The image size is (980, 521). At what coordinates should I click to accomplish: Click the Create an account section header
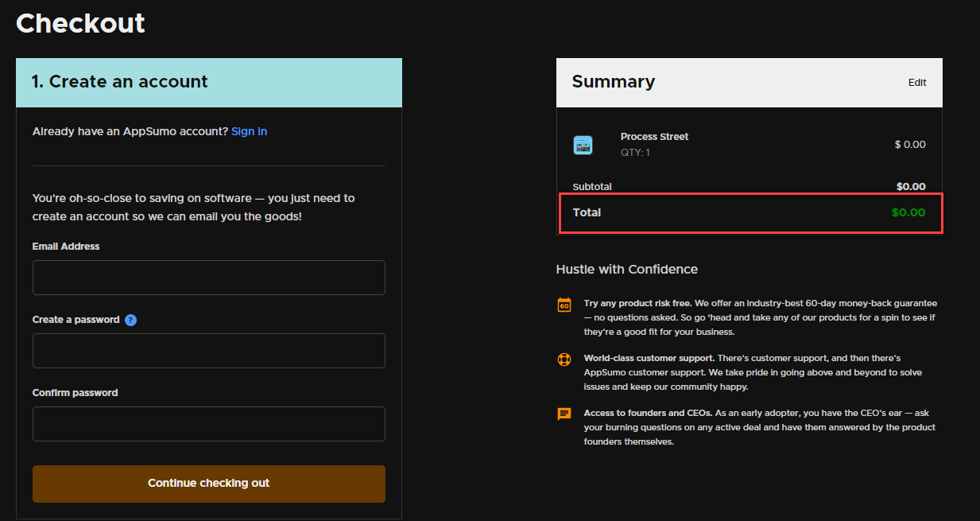[x=120, y=82]
